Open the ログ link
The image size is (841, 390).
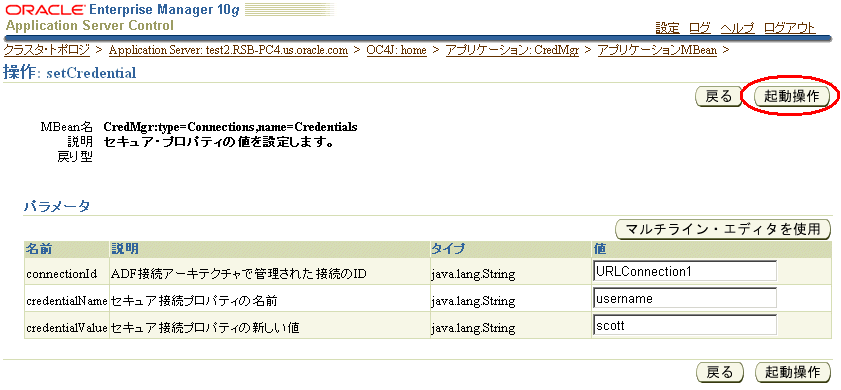tap(700, 28)
